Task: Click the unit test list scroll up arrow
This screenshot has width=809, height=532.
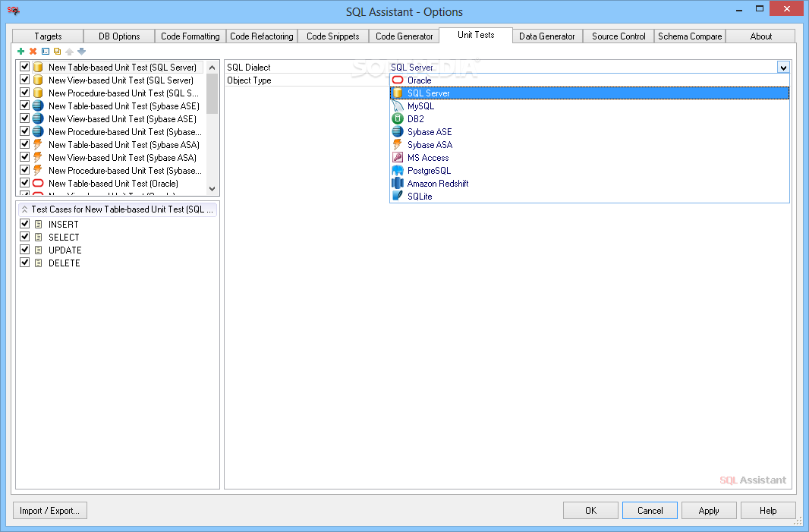Action: tap(212, 68)
